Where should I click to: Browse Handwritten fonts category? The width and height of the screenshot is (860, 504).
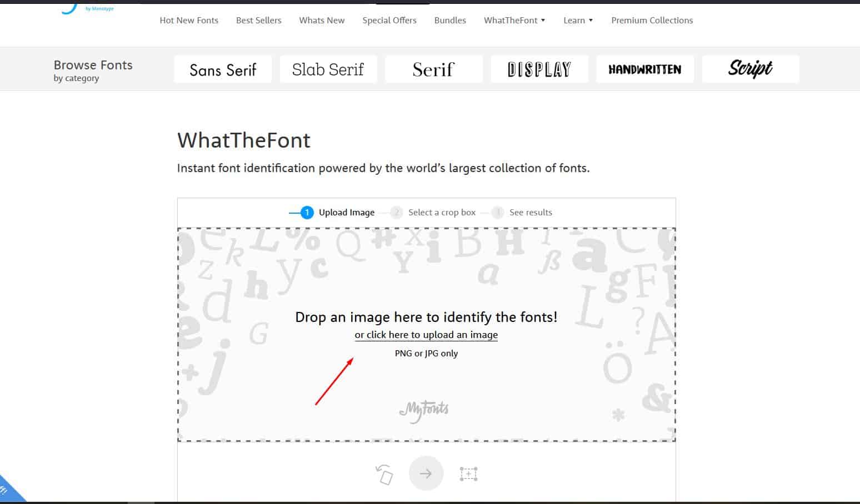[644, 69]
